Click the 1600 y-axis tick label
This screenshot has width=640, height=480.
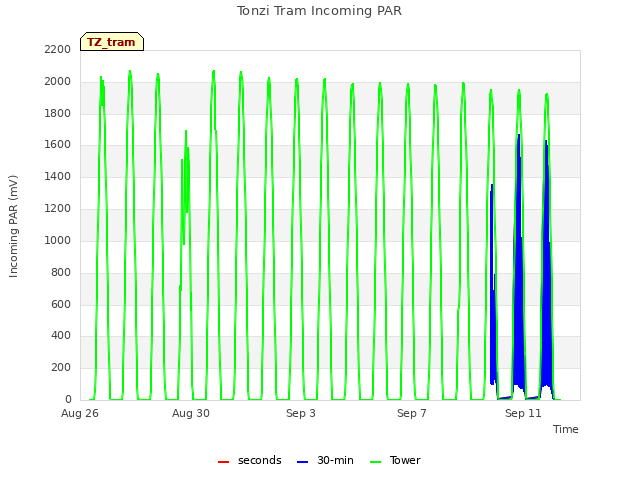58,144
